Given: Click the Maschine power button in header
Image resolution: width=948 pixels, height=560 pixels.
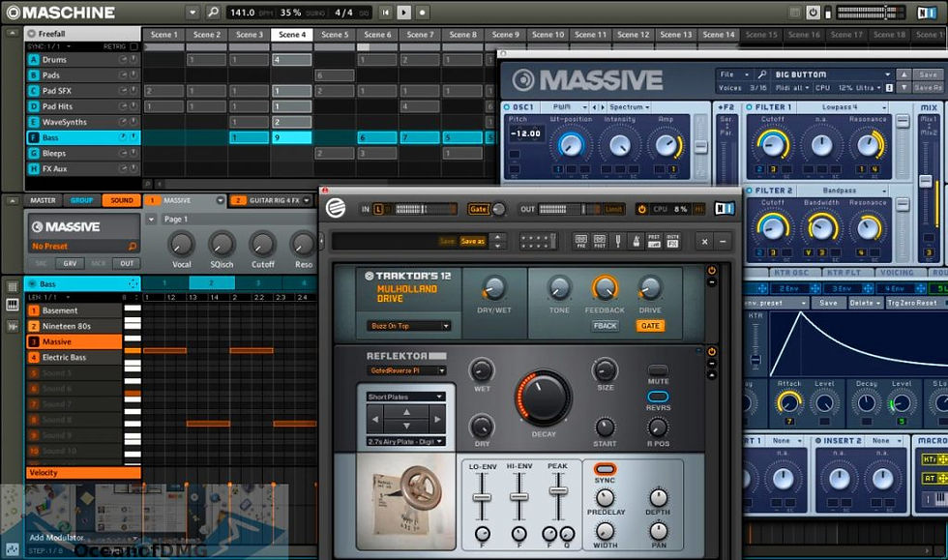Looking at the screenshot, I should (x=814, y=13).
